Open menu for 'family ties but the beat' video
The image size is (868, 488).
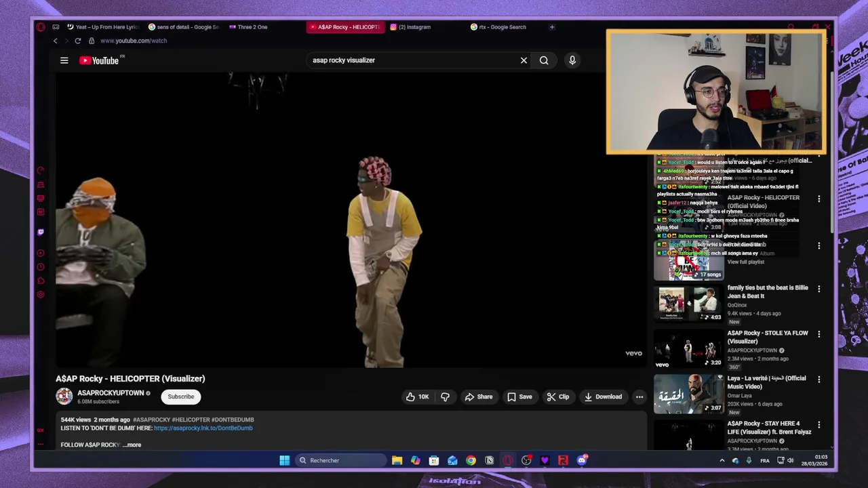(x=818, y=289)
